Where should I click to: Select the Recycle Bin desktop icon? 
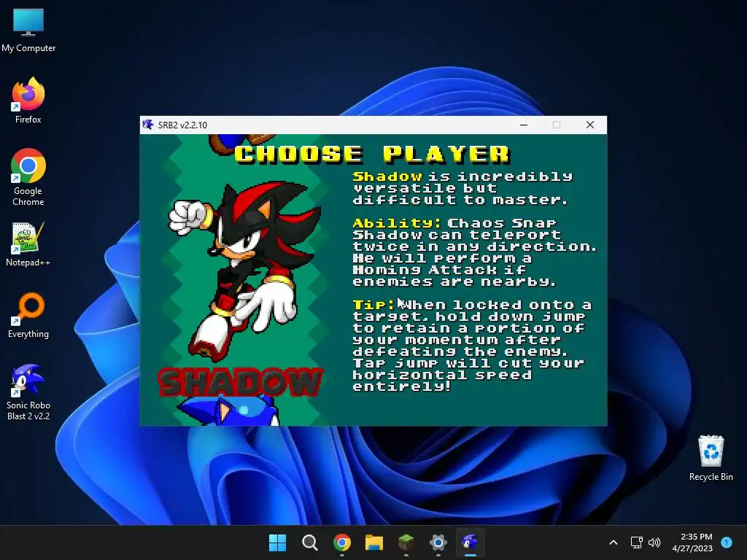(x=711, y=458)
